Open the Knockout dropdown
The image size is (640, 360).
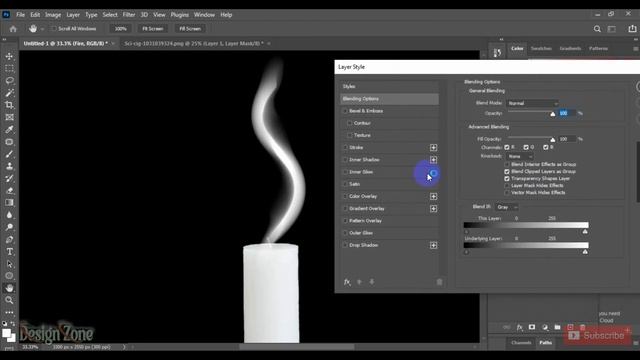(520, 156)
